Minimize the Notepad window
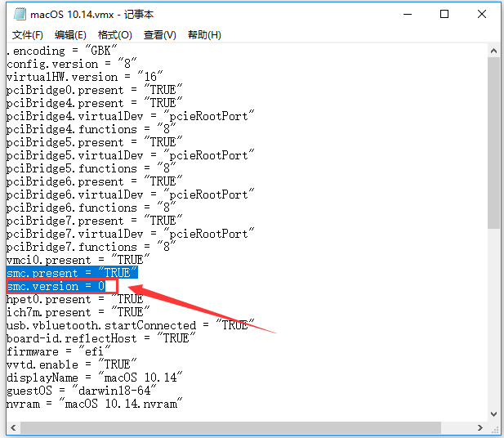504x438 pixels. [408, 14]
